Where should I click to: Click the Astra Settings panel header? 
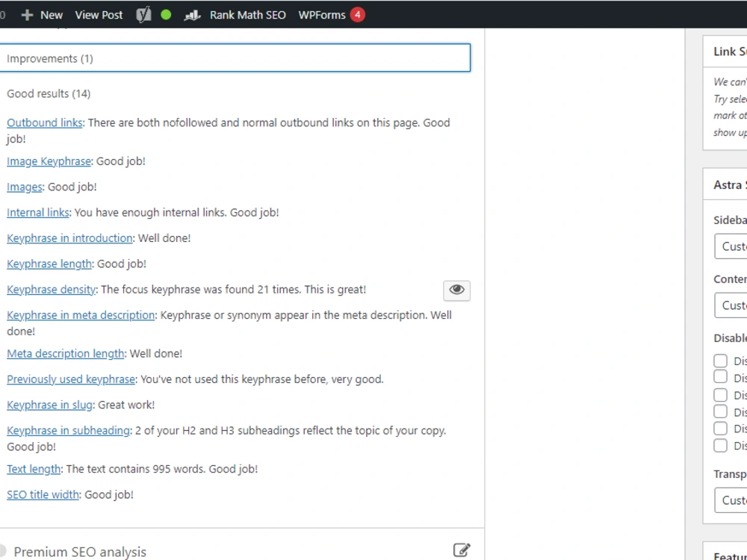click(x=725, y=184)
